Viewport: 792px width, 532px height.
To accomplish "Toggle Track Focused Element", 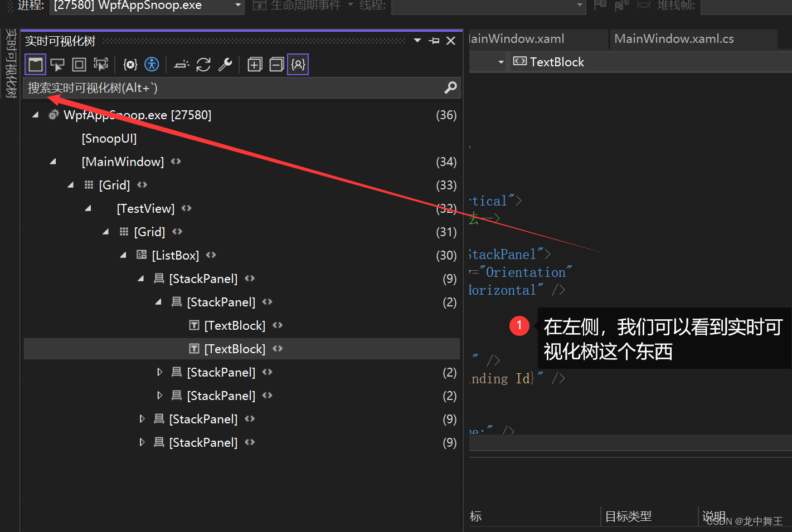I will click(x=101, y=65).
